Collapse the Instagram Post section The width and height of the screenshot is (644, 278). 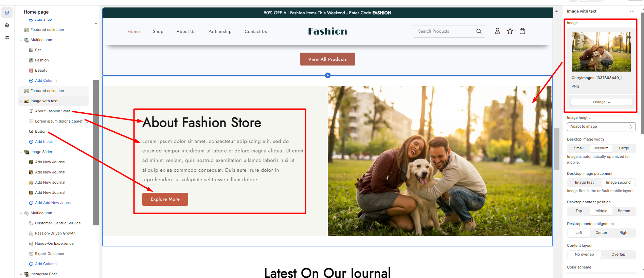(x=21, y=274)
